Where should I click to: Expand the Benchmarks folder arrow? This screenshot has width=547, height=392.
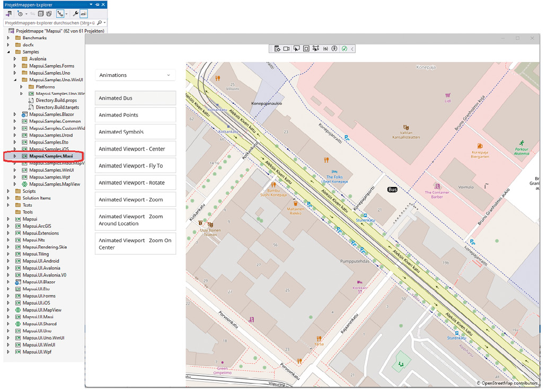click(x=8, y=38)
